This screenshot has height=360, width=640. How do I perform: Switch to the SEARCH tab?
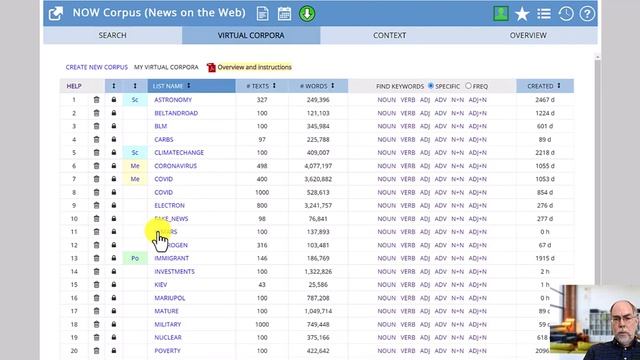point(113,36)
